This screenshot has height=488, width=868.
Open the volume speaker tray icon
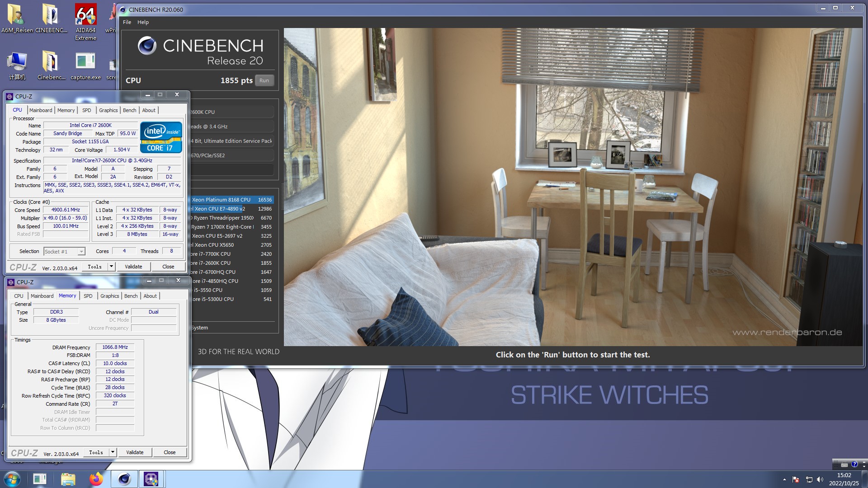pyautogui.click(x=820, y=479)
